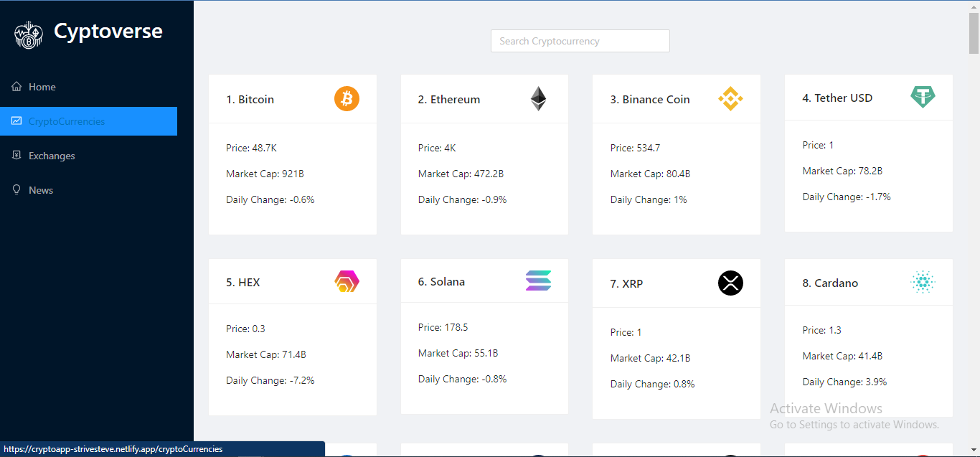This screenshot has height=457, width=980.
Task: Click Solana Market Cap: 55.1B text
Action: 458,353
